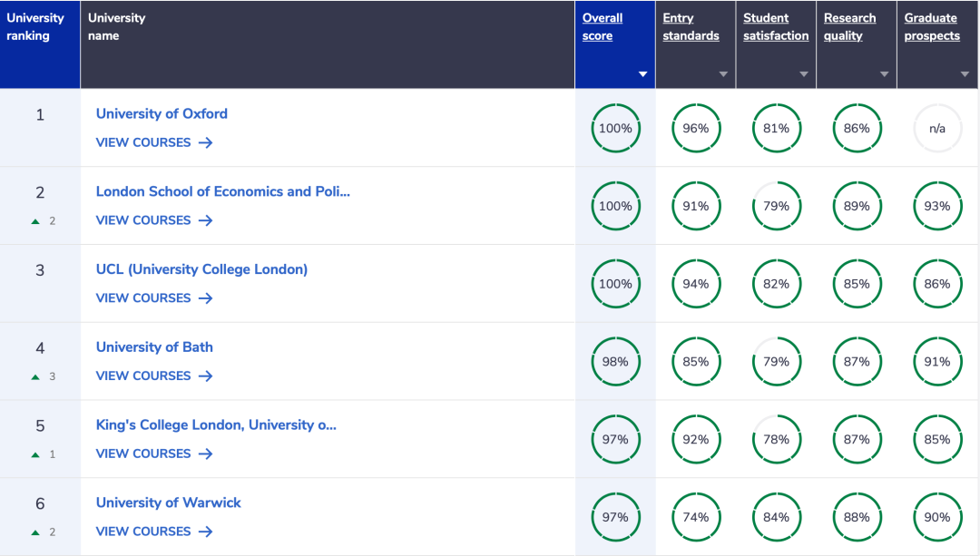Image resolution: width=980 pixels, height=556 pixels.
Task: Click UCL 86% graduate prospects circle
Action: (x=936, y=284)
